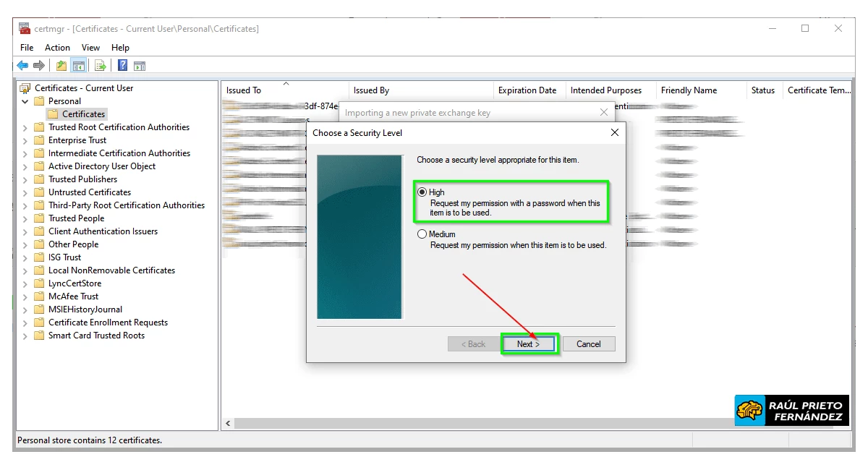Screen dimensions: 868x470
Task: Click the Forward arrow in toolbar
Action: 39,66
